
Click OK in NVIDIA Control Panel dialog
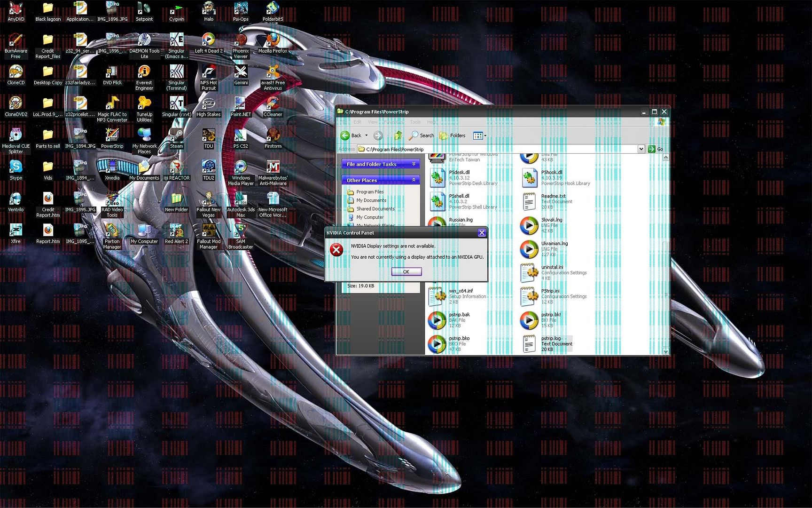tap(406, 272)
